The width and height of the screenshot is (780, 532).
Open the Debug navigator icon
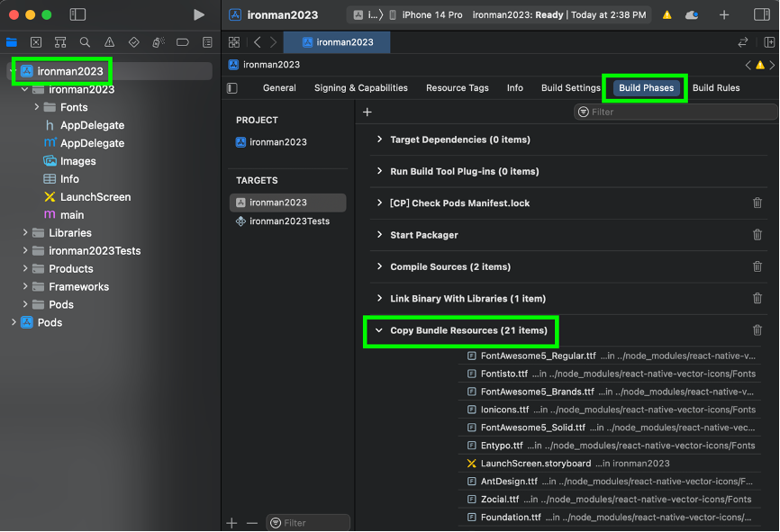(159, 42)
